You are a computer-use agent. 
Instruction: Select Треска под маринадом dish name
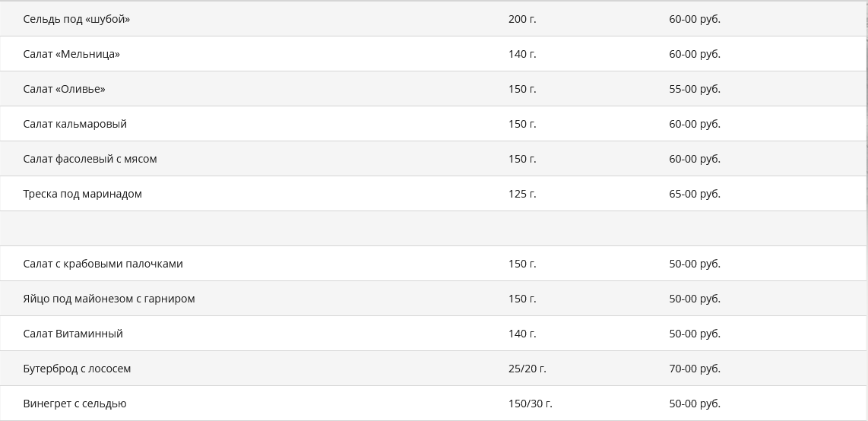pyautogui.click(x=82, y=194)
